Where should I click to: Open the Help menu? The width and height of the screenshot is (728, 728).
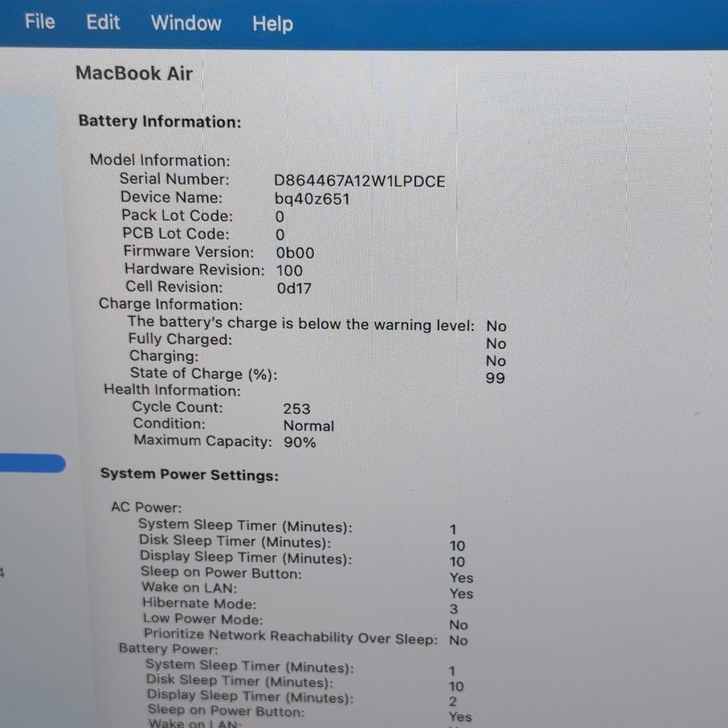273,24
